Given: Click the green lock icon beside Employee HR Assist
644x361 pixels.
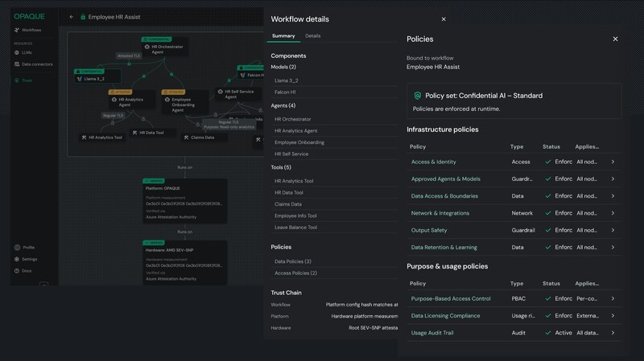Looking at the screenshot, I should (x=83, y=17).
